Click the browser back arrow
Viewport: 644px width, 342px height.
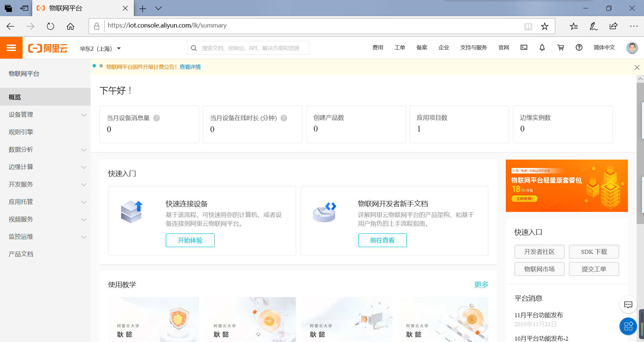coord(10,26)
